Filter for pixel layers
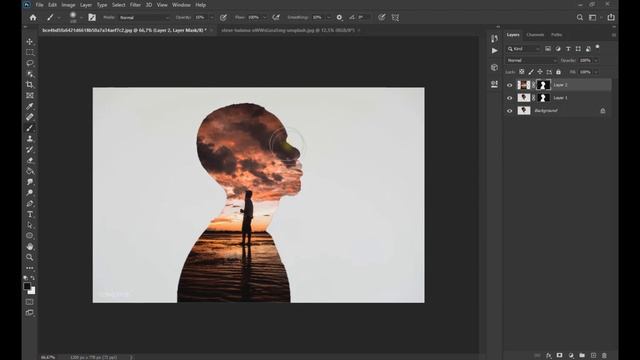 (548, 49)
